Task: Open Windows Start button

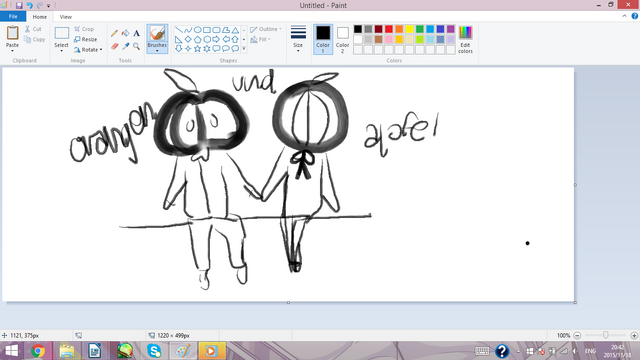Action: pyautogui.click(x=11, y=351)
